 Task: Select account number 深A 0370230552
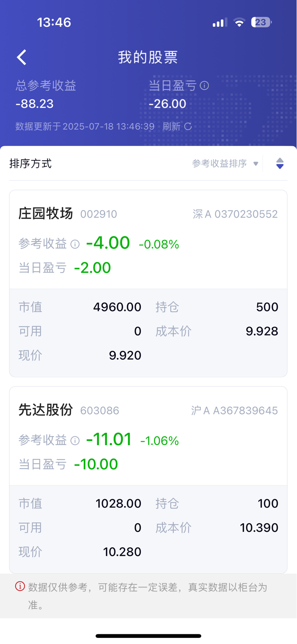click(235, 214)
